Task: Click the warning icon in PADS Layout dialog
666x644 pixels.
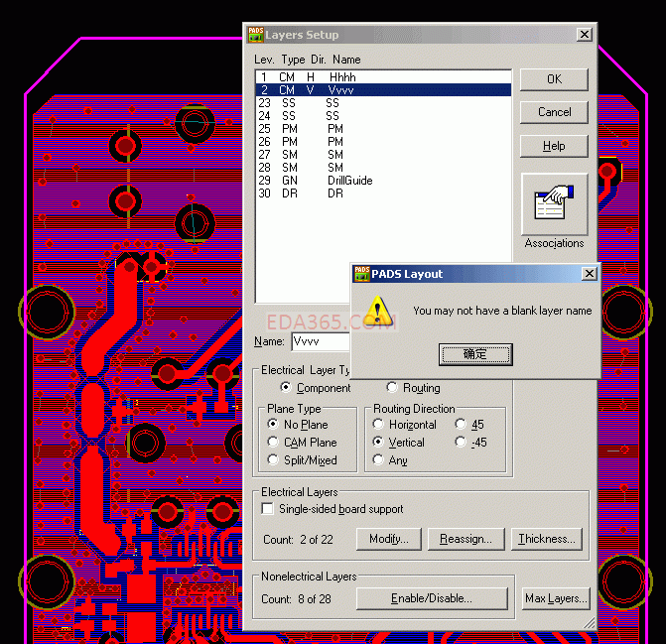Action: (x=378, y=312)
